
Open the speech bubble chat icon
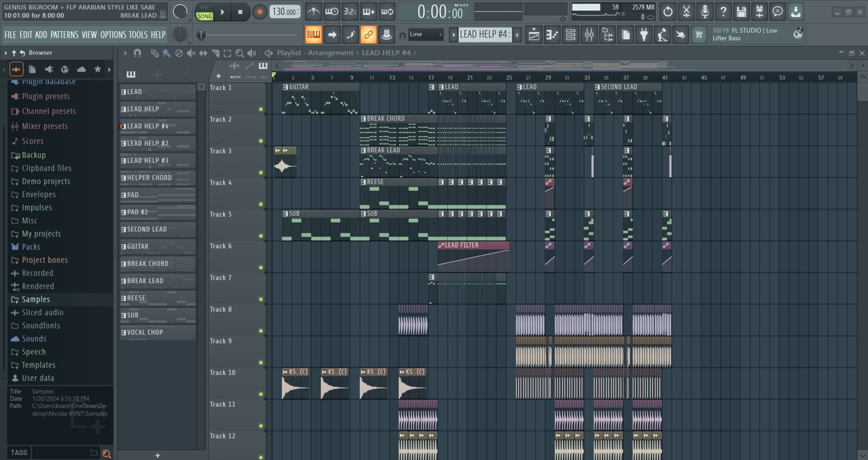(x=778, y=11)
